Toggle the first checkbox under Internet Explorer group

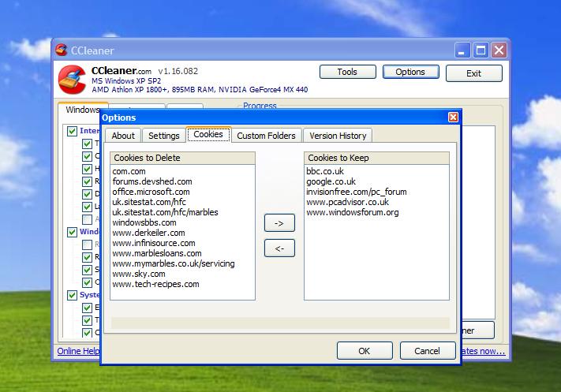tap(87, 144)
